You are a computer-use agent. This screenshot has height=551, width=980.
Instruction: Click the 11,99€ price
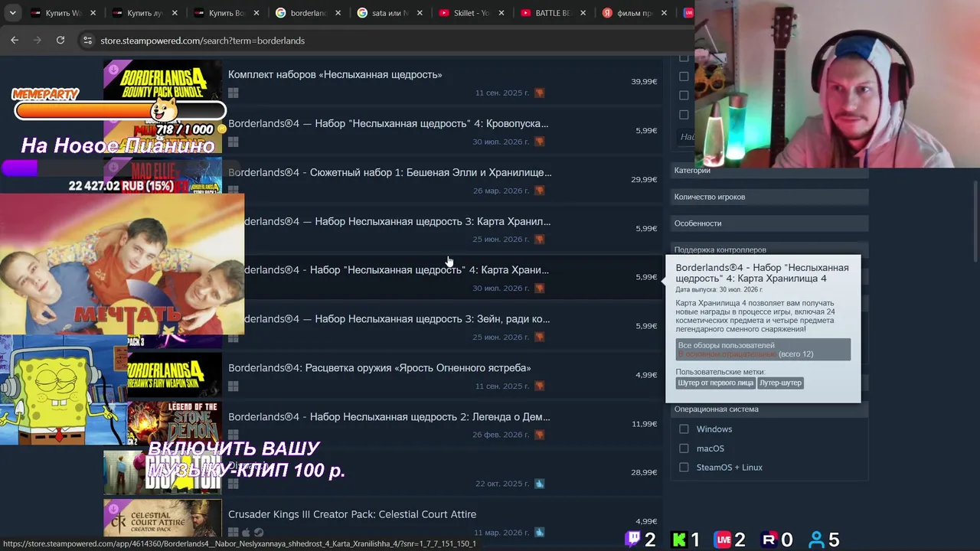tap(644, 424)
